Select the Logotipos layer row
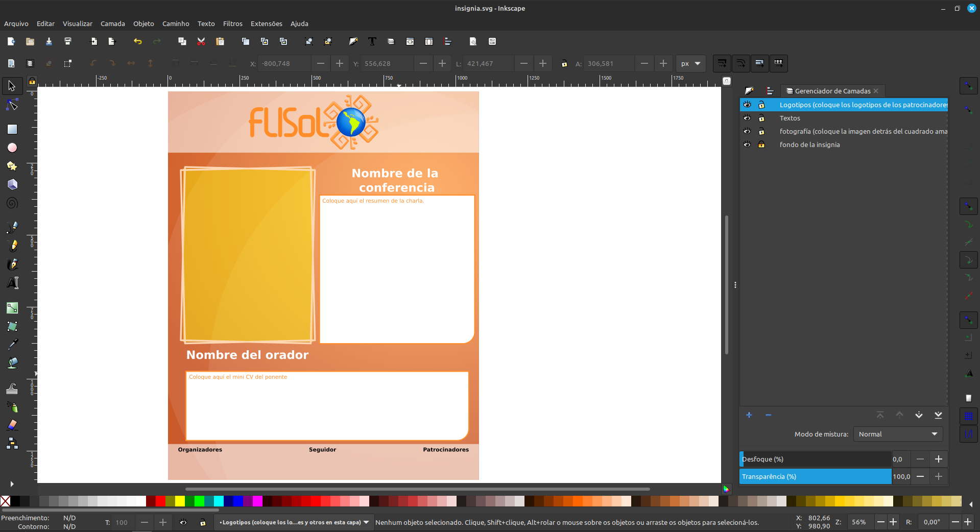The height and width of the screenshot is (532, 980). [x=862, y=105]
